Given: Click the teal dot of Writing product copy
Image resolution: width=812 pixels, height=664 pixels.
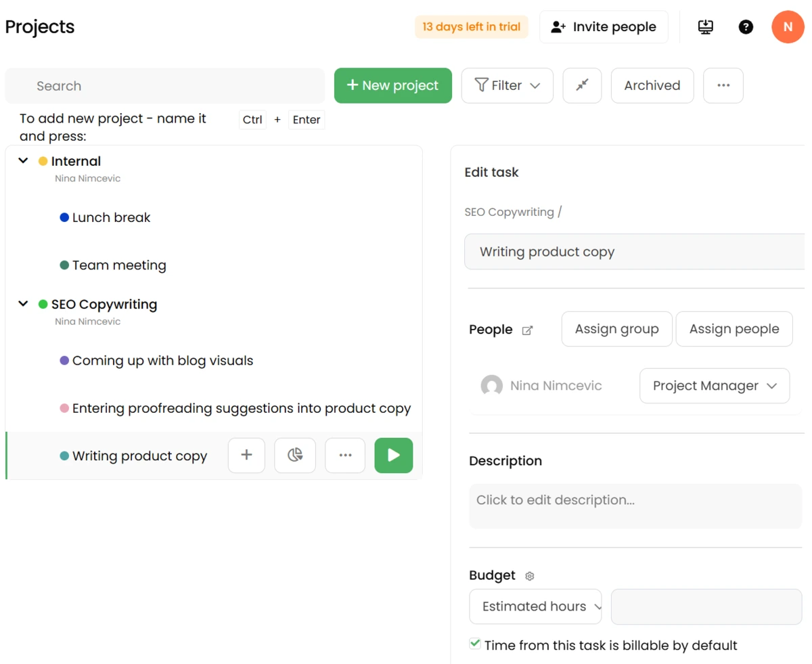Looking at the screenshot, I should point(64,456).
